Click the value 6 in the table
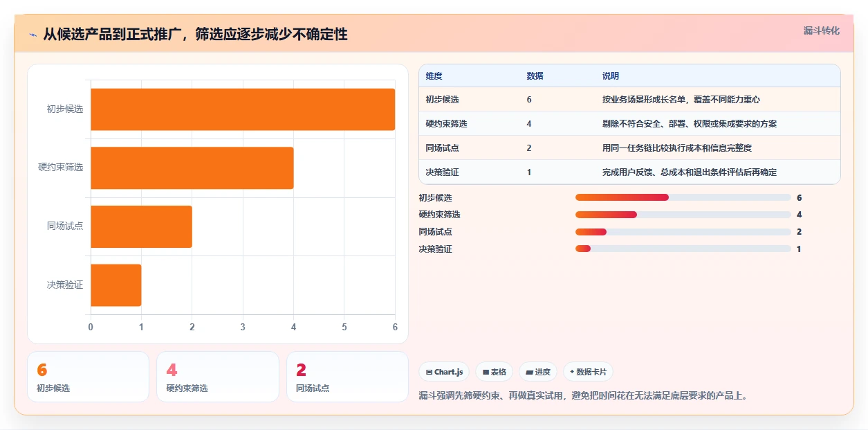Screen dimensions: 868x430 529,100
